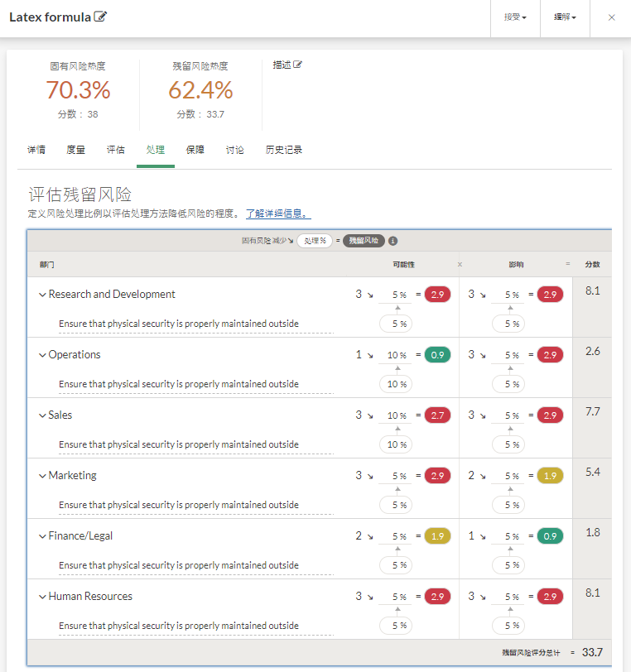This screenshot has height=672, width=631.
Task: Click the edit icon beside 描述
Action: pyautogui.click(x=298, y=65)
